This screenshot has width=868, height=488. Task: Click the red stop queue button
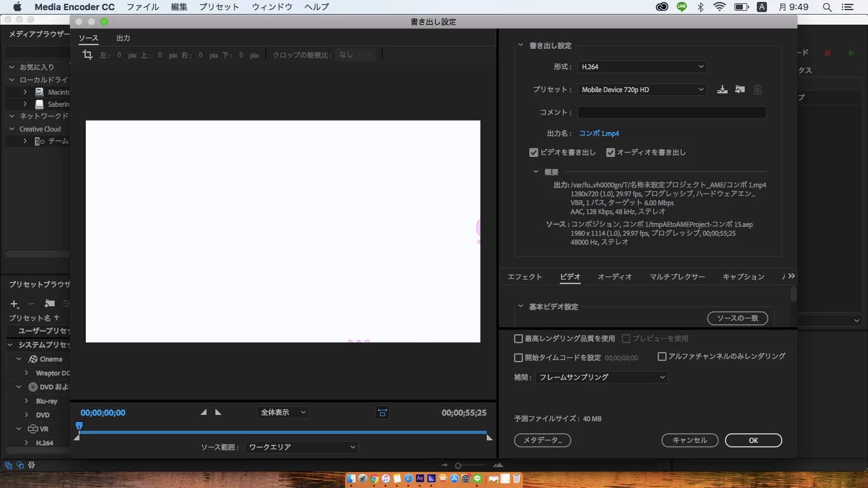tap(827, 53)
